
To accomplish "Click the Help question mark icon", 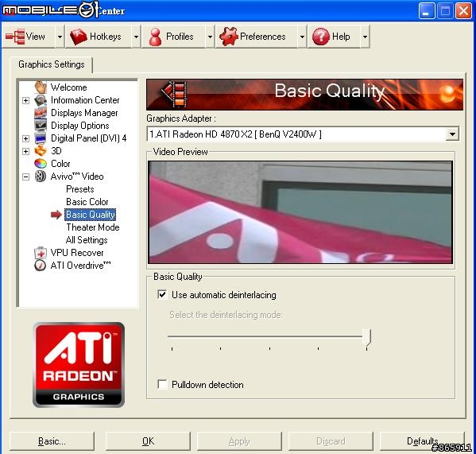I will [x=320, y=37].
